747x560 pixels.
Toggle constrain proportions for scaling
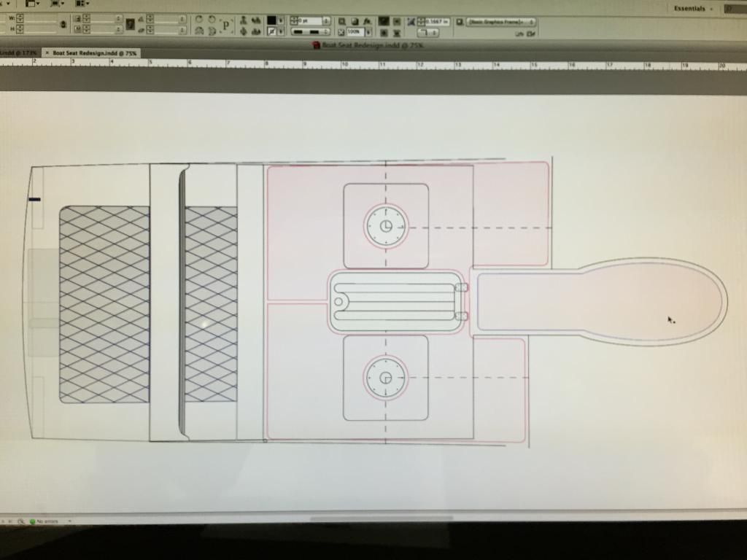pyautogui.click(x=130, y=24)
